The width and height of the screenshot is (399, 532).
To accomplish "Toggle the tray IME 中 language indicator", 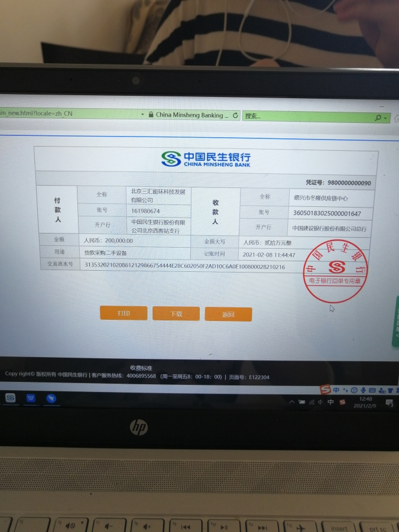I will (x=330, y=402).
